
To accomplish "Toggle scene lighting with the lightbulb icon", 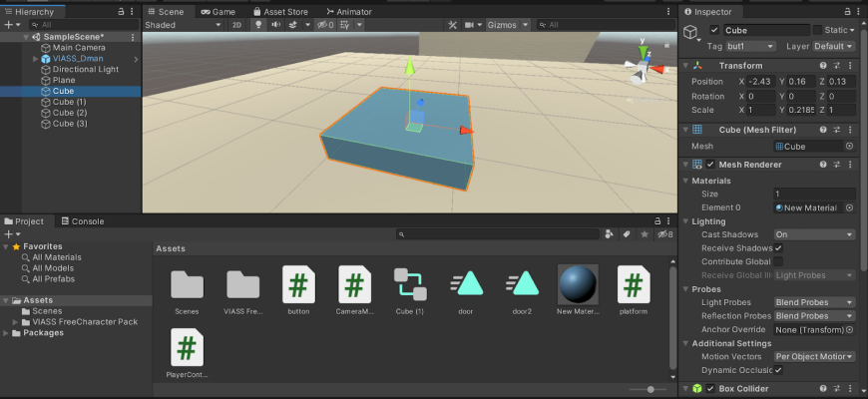I will pos(258,25).
